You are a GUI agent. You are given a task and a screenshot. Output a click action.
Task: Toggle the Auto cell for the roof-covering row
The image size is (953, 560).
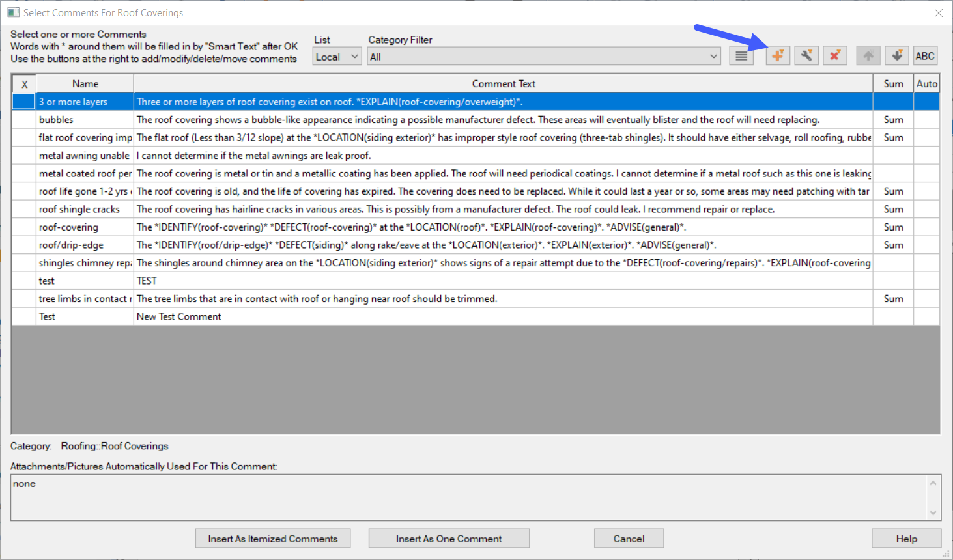(926, 227)
